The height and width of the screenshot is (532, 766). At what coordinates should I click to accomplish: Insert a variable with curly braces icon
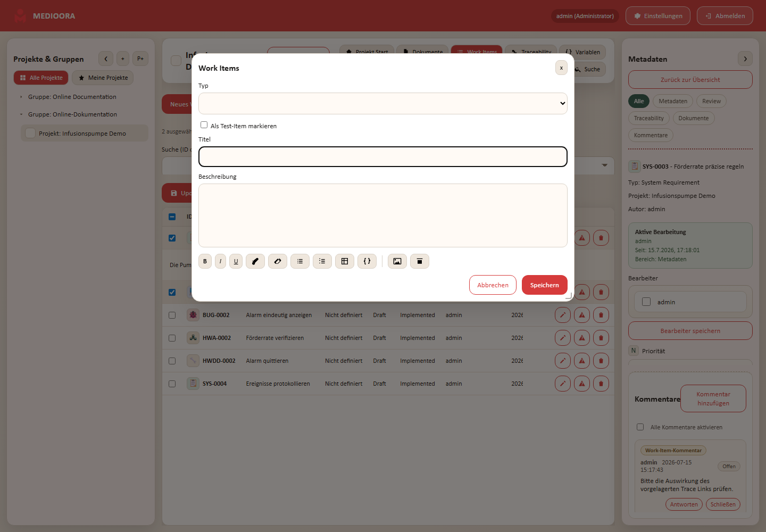click(367, 261)
